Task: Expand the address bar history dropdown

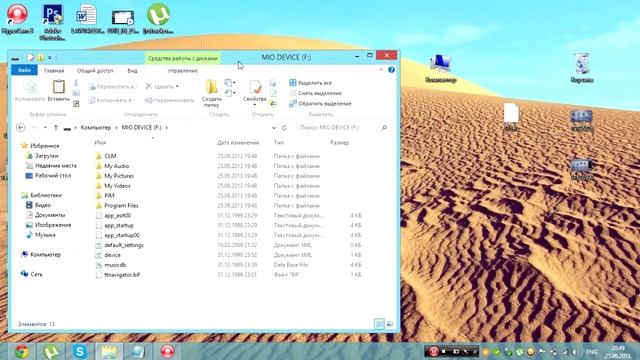Action: click(x=274, y=128)
